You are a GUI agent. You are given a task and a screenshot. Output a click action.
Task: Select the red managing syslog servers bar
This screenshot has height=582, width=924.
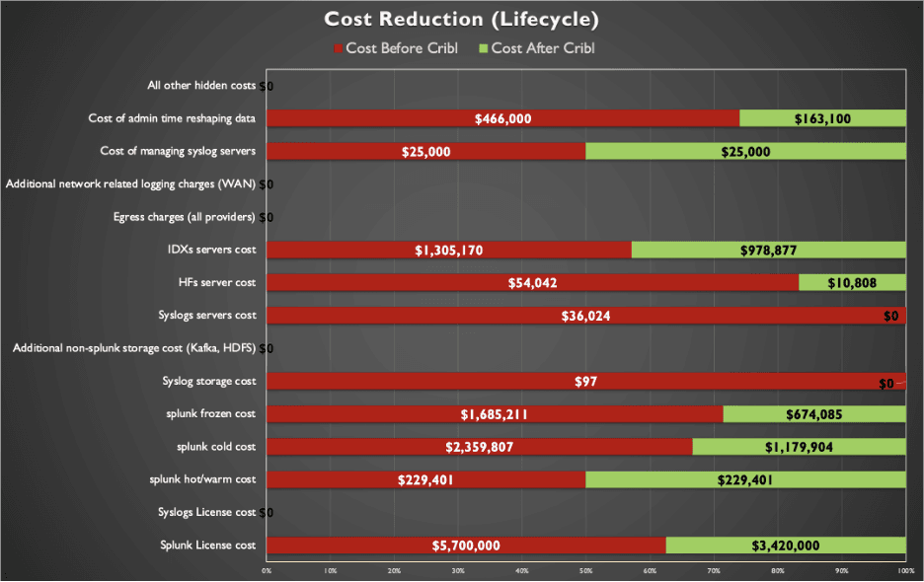tap(425, 151)
